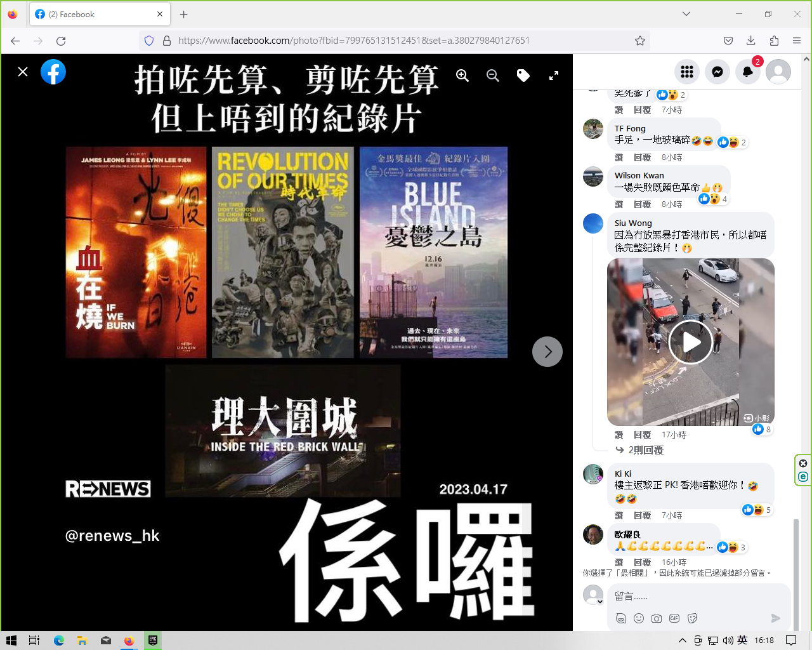This screenshot has width=812, height=650.
Task: Open the Facebook menu grid icon
Action: pyautogui.click(x=687, y=72)
